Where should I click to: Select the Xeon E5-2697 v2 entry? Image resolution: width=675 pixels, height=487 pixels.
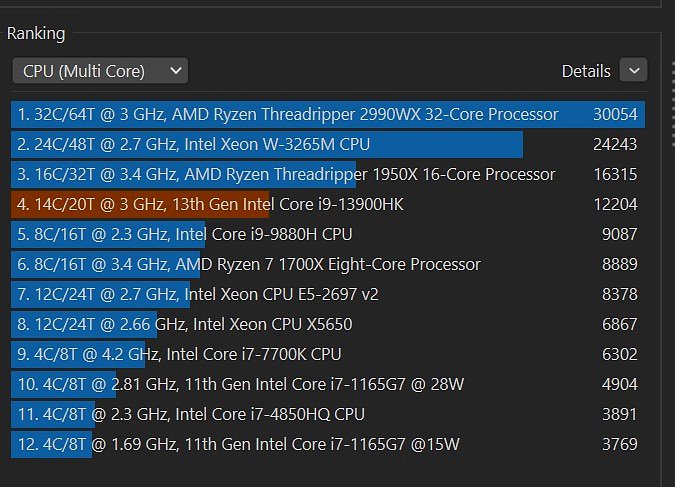click(x=328, y=295)
